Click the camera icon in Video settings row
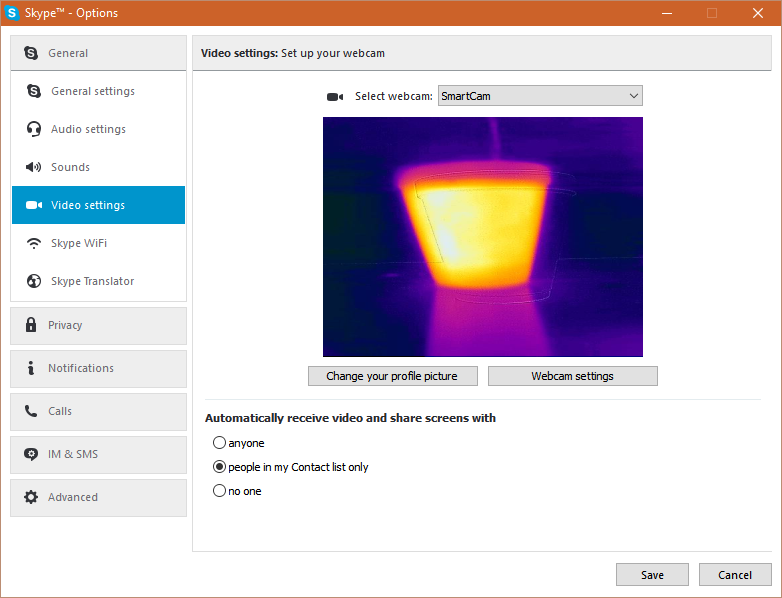Image resolution: width=782 pixels, height=598 pixels. [34, 205]
